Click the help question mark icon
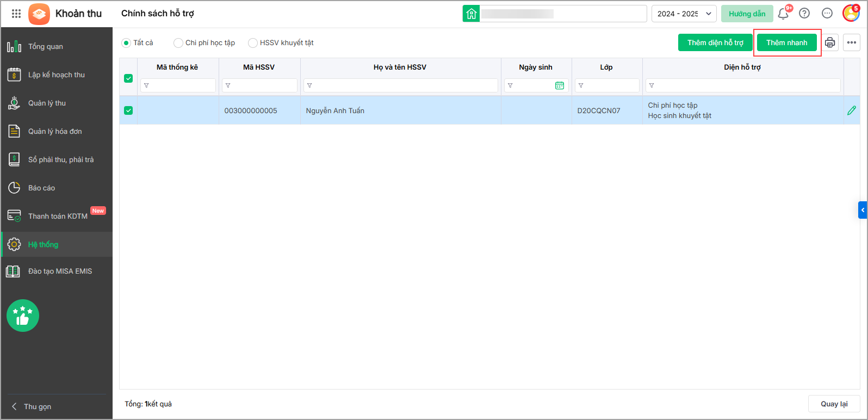The width and height of the screenshot is (868, 420). click(x=804, y=14)
